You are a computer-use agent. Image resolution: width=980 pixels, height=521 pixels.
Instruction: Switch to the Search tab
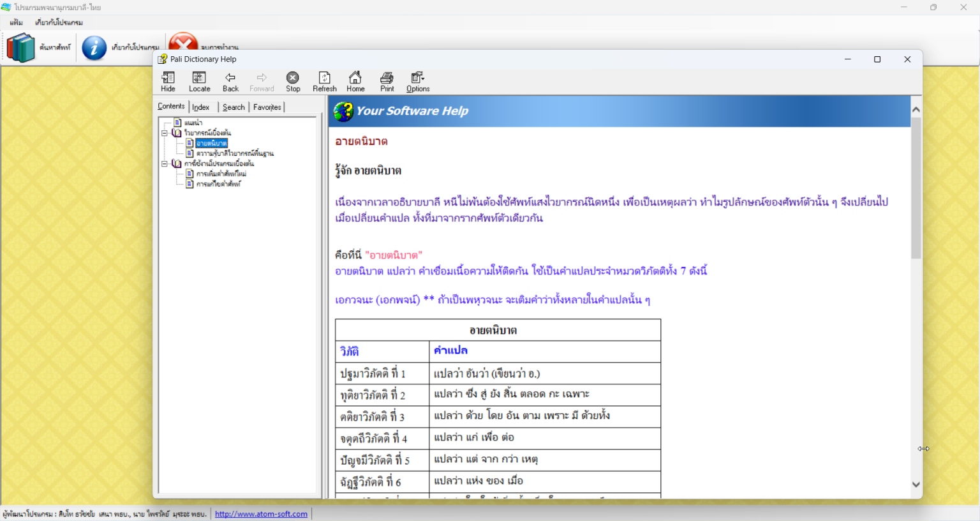pos(233,107)
